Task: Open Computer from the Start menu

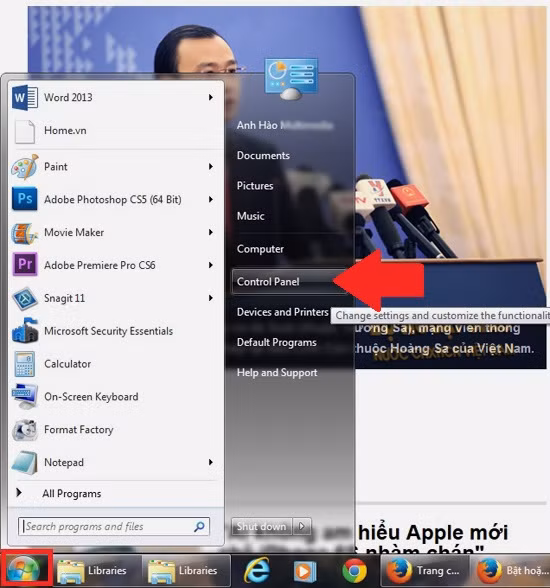Action: pos(260,249)
